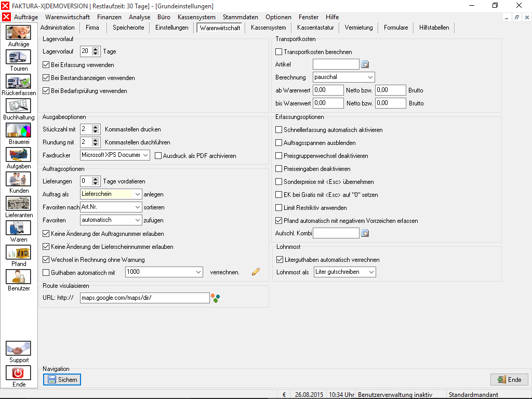This screenshot has width=532, height=399.
Task: Open the Kunden sidebar icon
Action: 18,179
